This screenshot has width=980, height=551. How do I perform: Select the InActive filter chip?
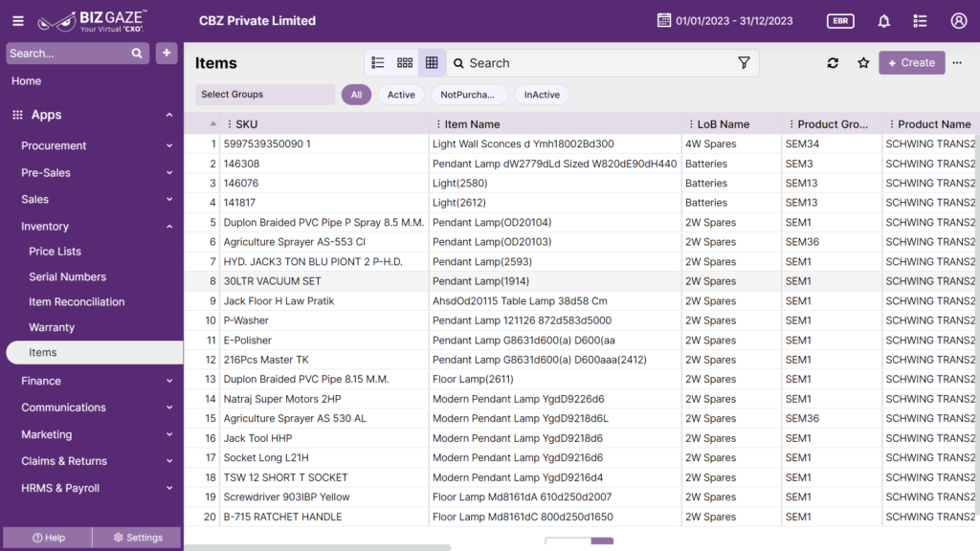(x=542, y=95)
